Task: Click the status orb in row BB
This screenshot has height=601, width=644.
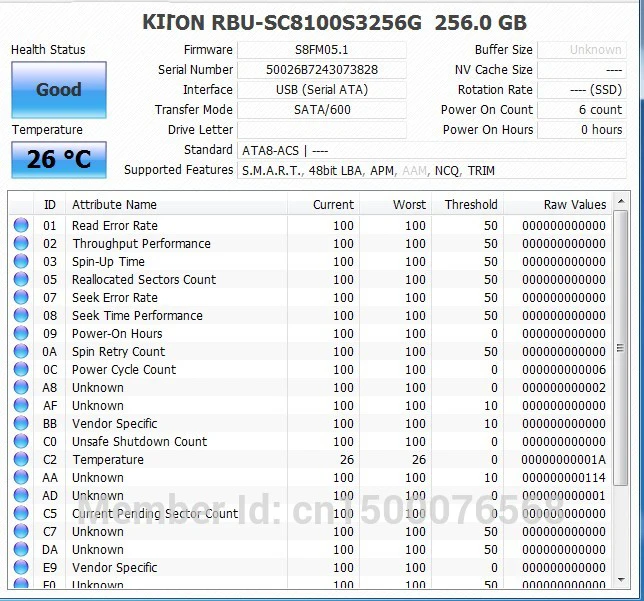Action: 21,423
